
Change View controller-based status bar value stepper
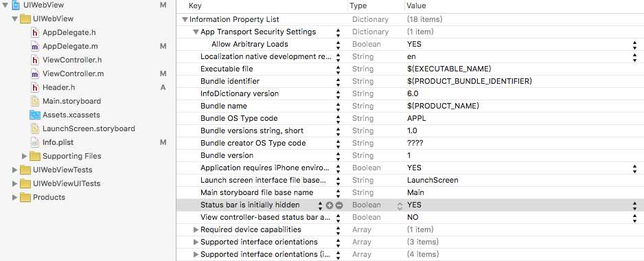pyautogui.click(x=635, y=218)
